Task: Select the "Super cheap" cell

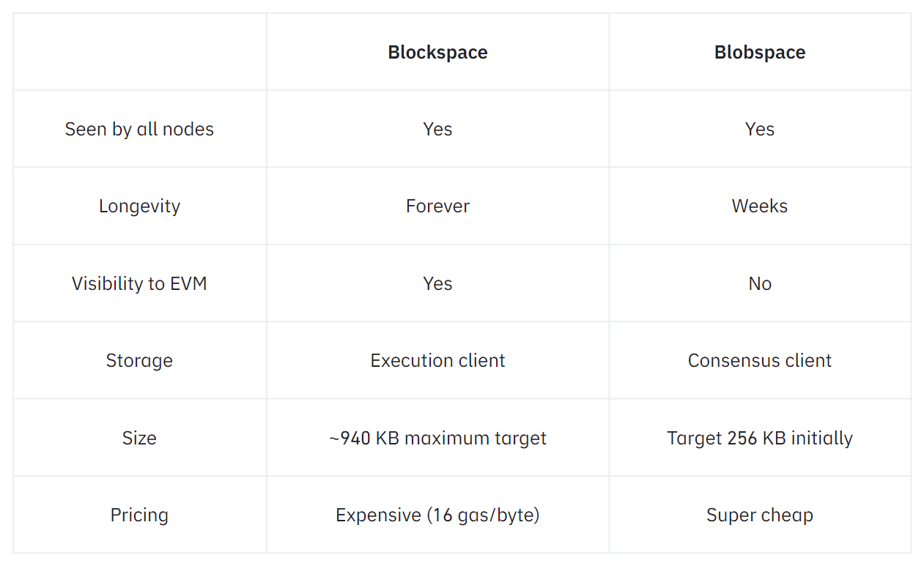Action: pyautogui.click(x=760, y=515)
